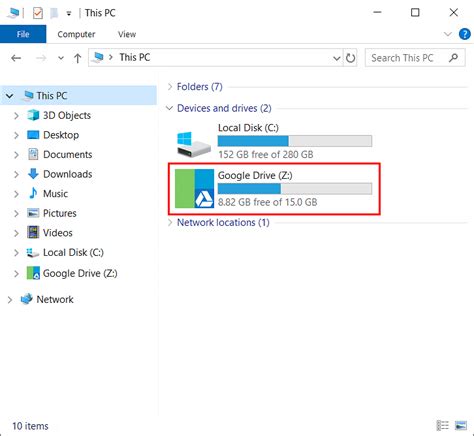Select Google Drive (Z:) icon in sidebar
Image resolution: width=474 pixels, height=436 pixels.
click(33, 273)
